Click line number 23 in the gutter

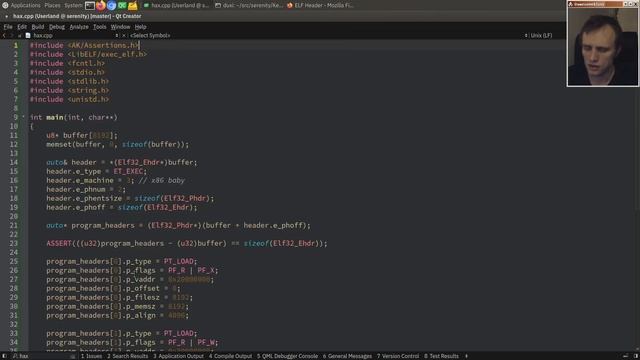13,243
